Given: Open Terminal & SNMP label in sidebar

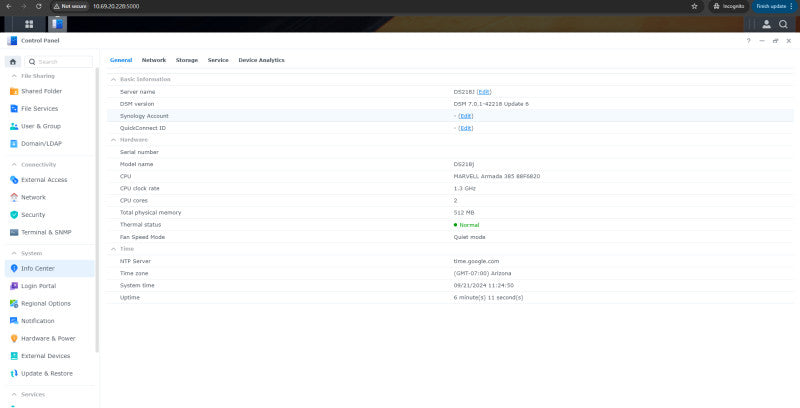Looking at the screenshot, I should click(x=46, y=233).
